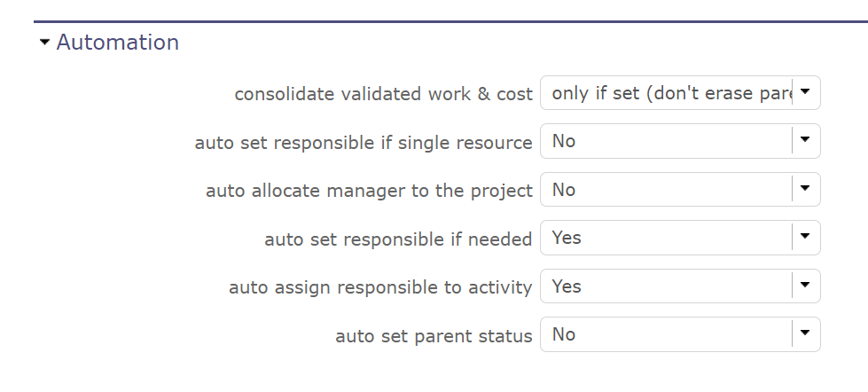Open arrow for consolidate validated work & cost

(x=805, y=92)
